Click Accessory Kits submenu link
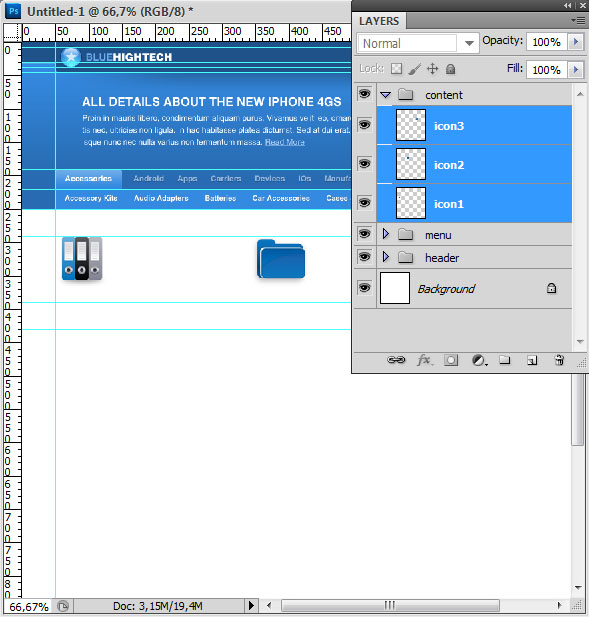589x617 pixels. coord(91,198)
